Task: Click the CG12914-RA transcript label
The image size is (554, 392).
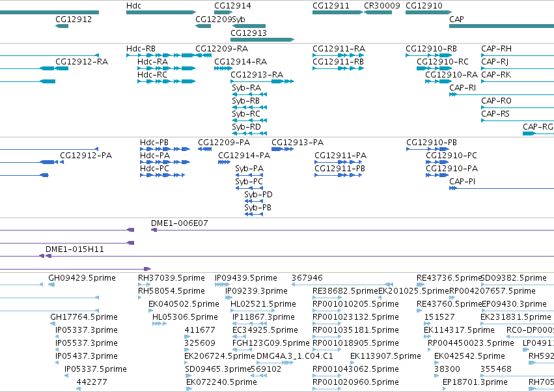Action: click(x=241, y=61)
